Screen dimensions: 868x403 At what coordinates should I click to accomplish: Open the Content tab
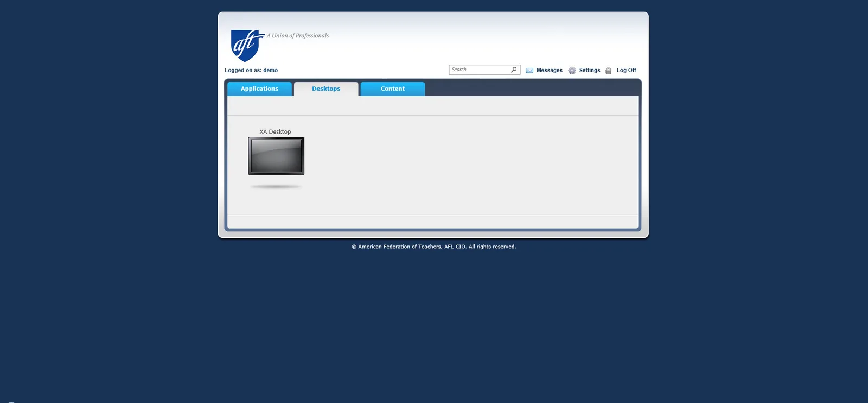pyautogui.click(x=393, y=89)
